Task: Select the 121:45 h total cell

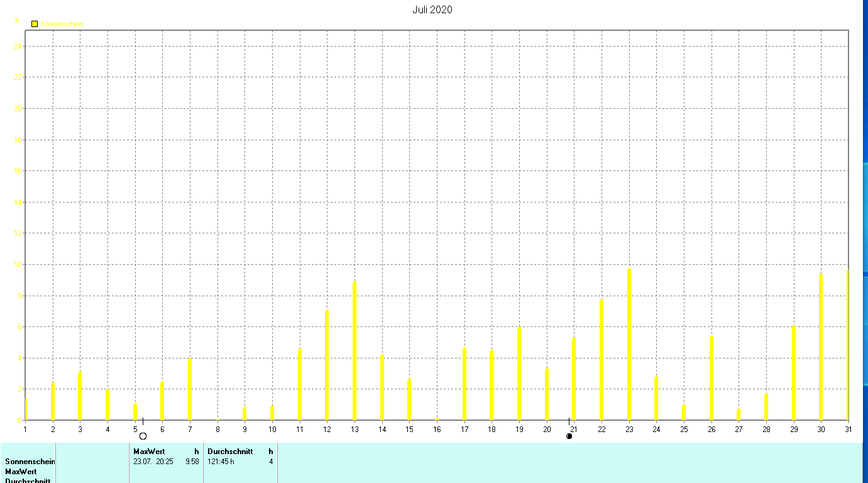Action: pyautogui.click(x=221, y=462)
